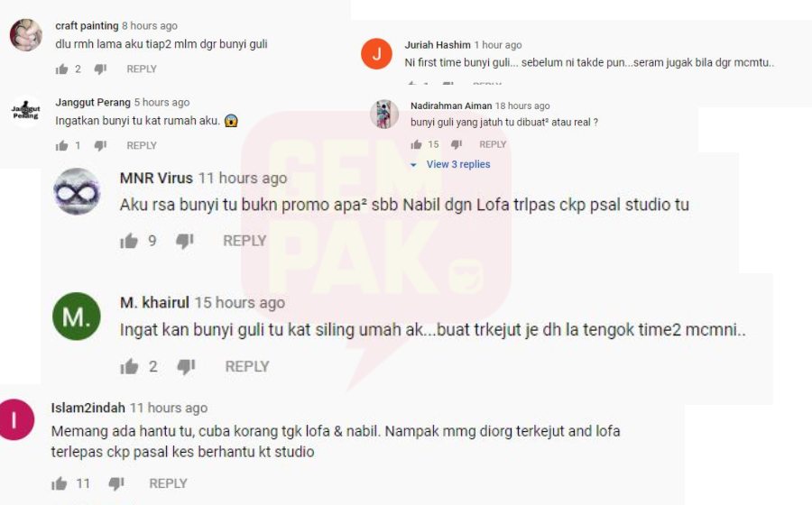
Task: Open MNR Virus infinity avatar
Action: click(x=77, y=191)
